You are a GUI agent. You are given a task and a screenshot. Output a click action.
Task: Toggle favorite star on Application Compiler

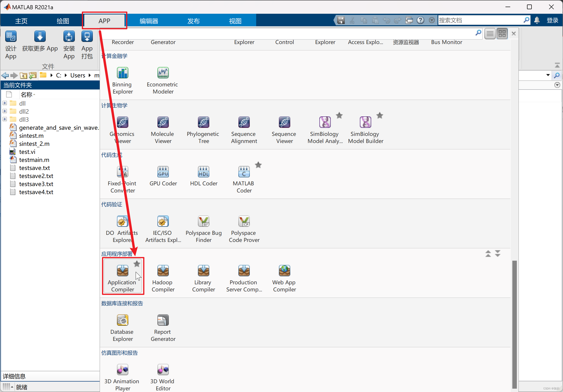[x=137, y=264]
